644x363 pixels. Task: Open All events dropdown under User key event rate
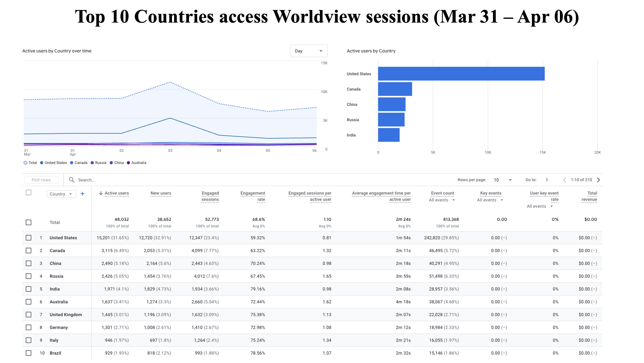point(540,206)
